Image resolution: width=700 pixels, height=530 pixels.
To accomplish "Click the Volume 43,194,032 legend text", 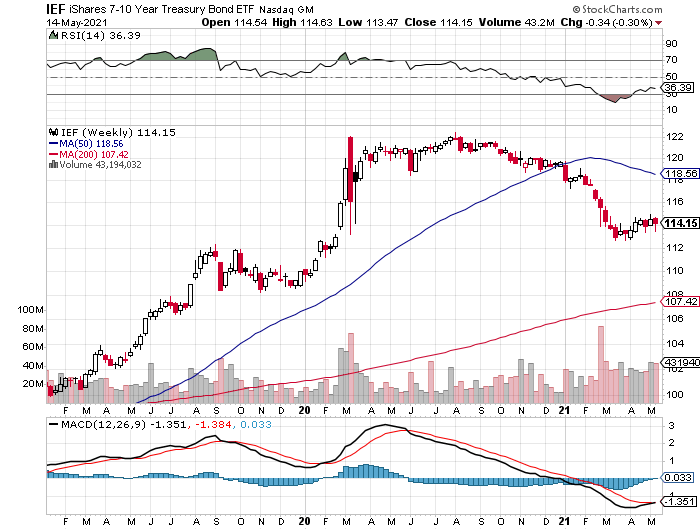I will tap(100, 164).
